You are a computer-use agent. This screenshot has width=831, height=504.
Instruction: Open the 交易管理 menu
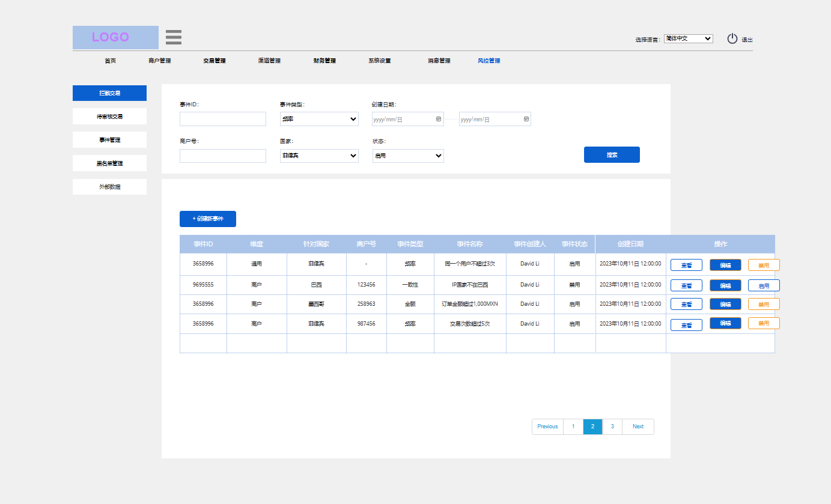point(215,61)
